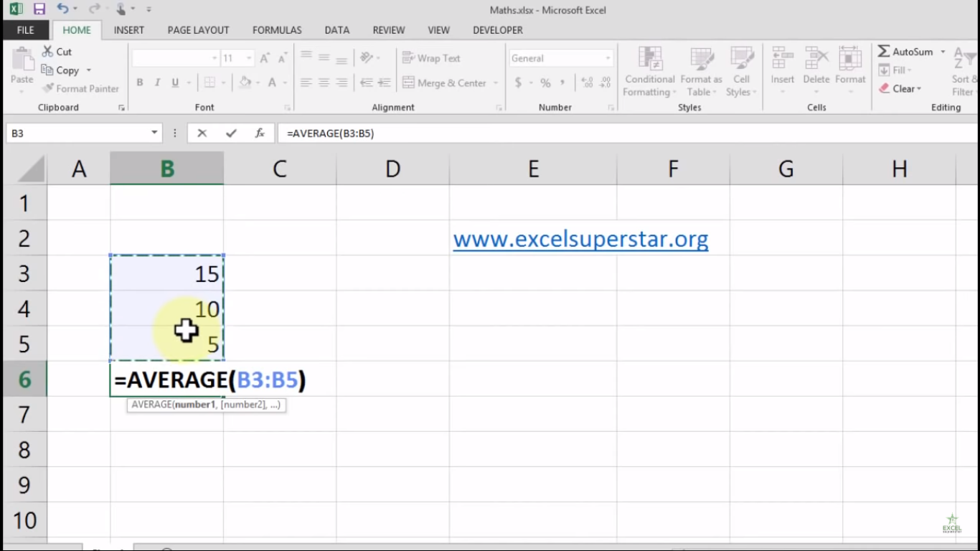This screenshot has width=980, height=551.
Task: Click in the formula bar text
Action: pyautogui.click(x=330, y=133)
